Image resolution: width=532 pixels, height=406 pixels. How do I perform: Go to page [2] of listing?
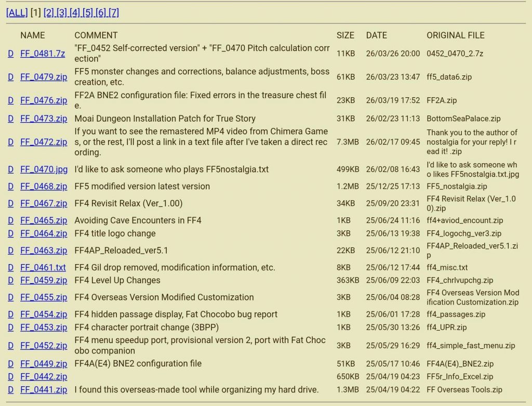pos(49,12)
